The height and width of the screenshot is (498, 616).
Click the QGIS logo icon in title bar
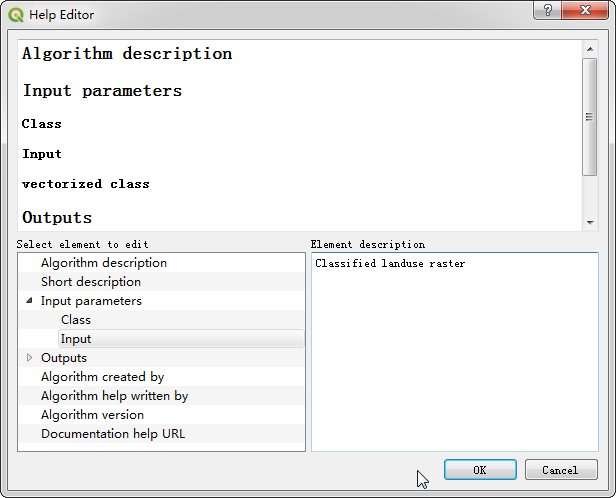pos(16,15)
